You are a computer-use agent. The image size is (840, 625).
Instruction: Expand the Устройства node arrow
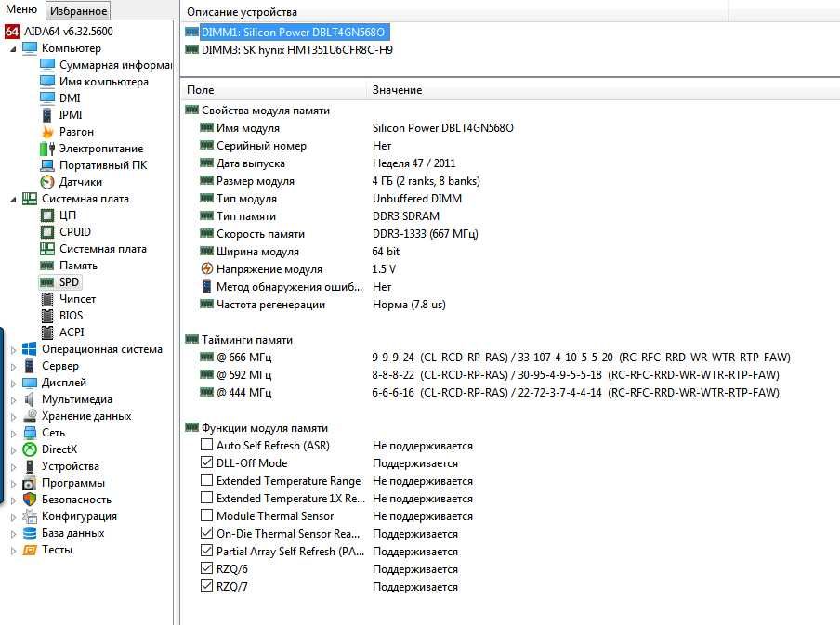(x=13, y=466)
